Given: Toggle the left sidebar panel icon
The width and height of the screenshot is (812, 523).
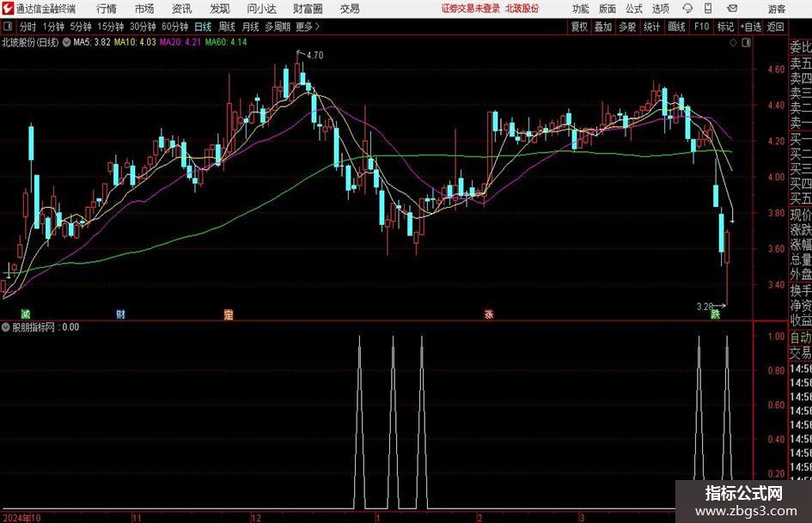Looking at the screenshot, I should tap(8, 27).
